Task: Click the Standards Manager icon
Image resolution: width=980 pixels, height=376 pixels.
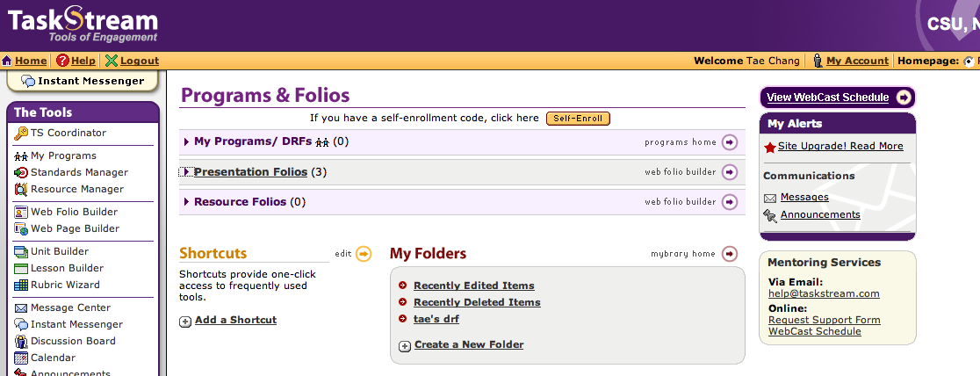Action: 20,172
